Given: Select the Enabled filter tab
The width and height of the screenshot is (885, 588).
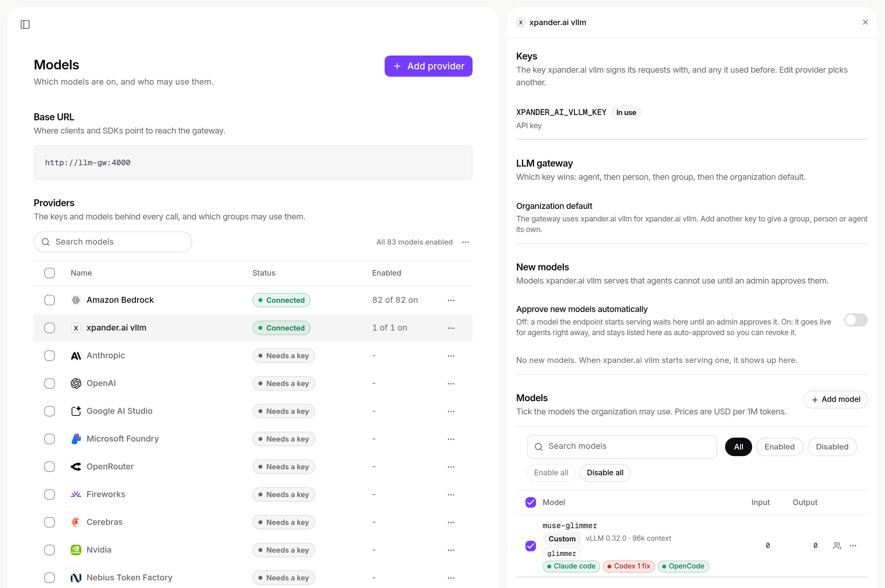Looking at the screenshot, I should pyautogui.click(x=779, y=447).
